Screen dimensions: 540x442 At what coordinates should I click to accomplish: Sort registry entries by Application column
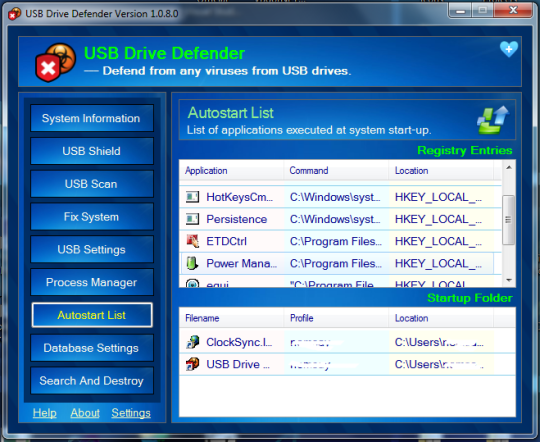pos(231,171)
